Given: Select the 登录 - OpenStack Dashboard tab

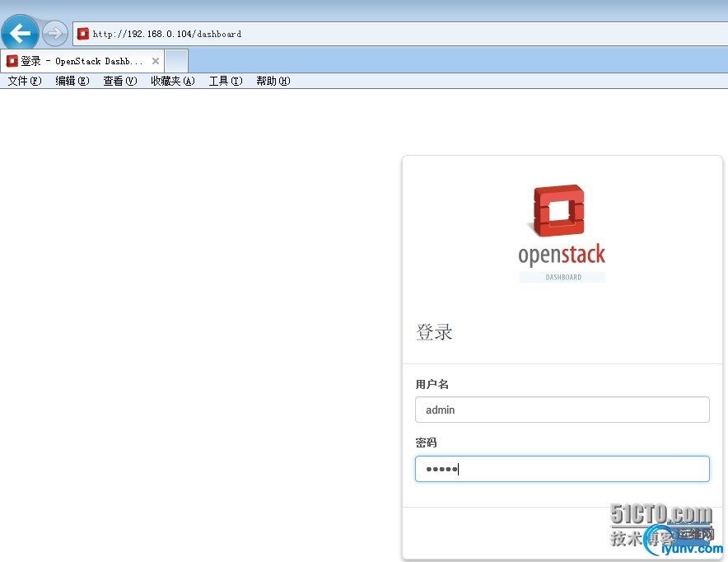Looking at the screenshot, I should [x=82, y=61].
